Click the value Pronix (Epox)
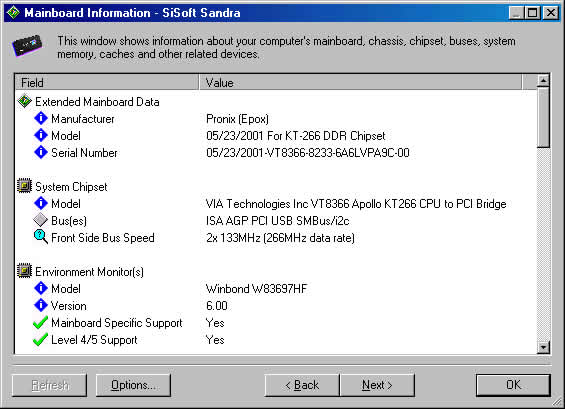Screen dimensions: 565x409 click(237, 119)
